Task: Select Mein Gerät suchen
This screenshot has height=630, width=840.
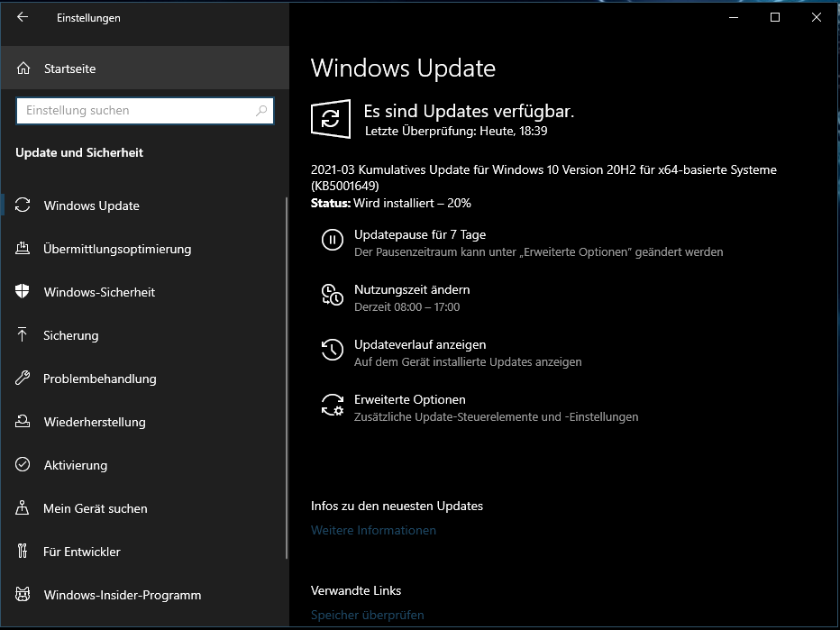Action: [144, 508]
